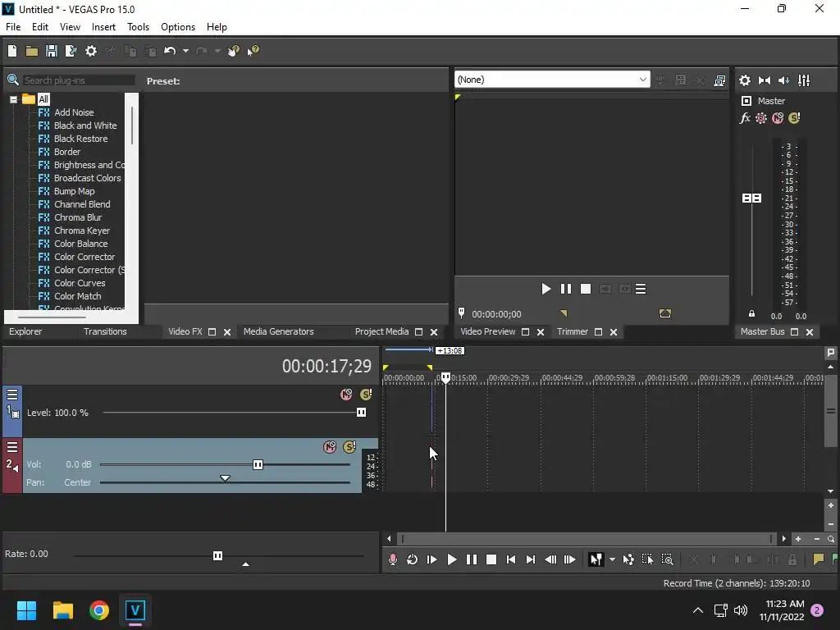
Task: Click Play From Start button
Action: pyautogui.click(x=431, y=559)
